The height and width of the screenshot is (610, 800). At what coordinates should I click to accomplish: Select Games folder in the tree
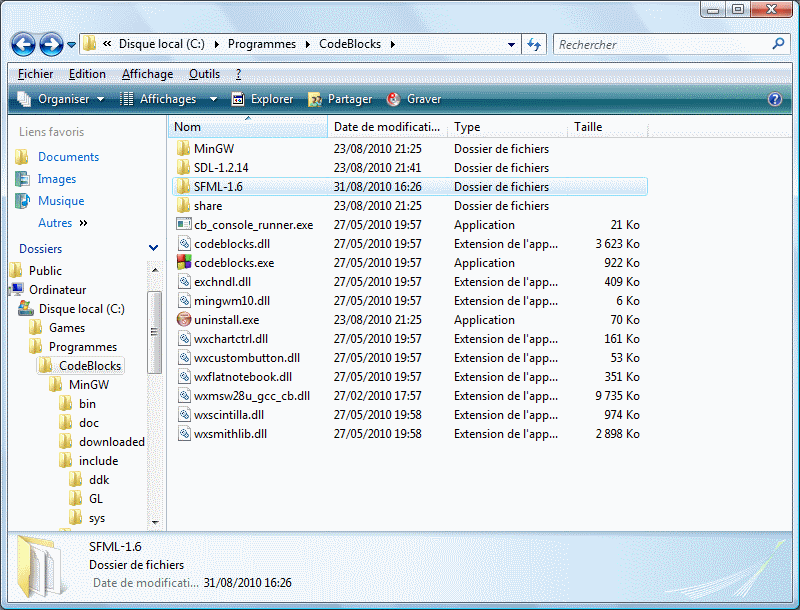(67, 328)
